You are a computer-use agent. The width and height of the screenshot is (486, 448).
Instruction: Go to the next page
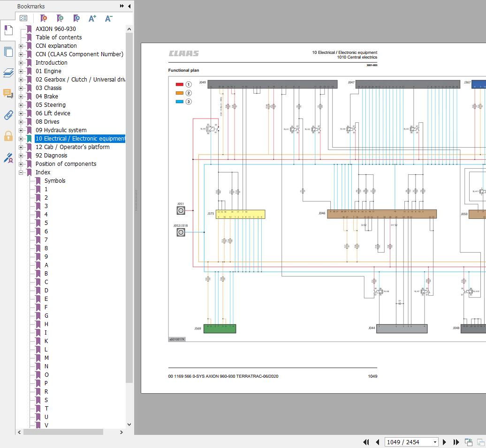click(445, 442)
